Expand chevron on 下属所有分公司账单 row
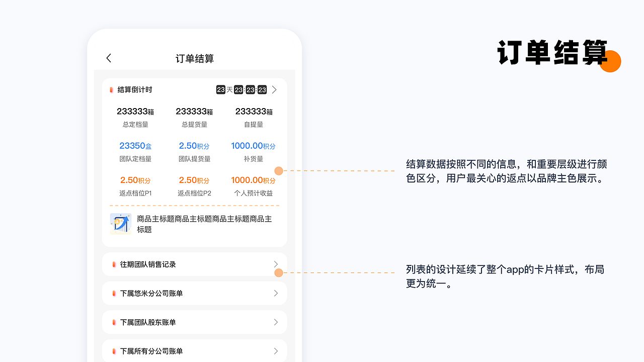 point(276,351)
